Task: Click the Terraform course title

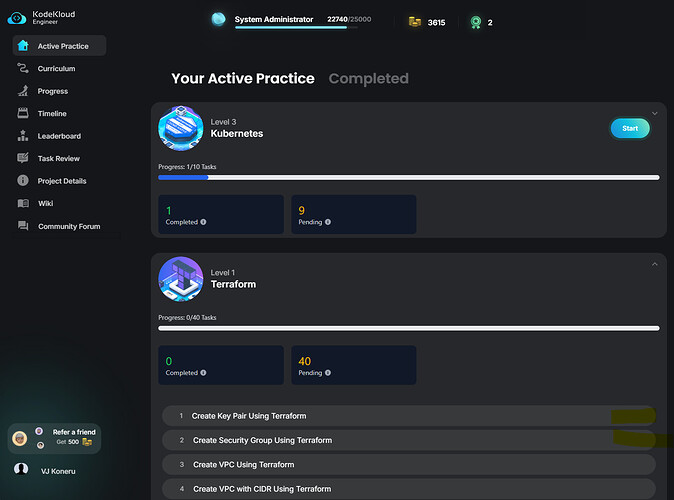Action: coord(233,284)
